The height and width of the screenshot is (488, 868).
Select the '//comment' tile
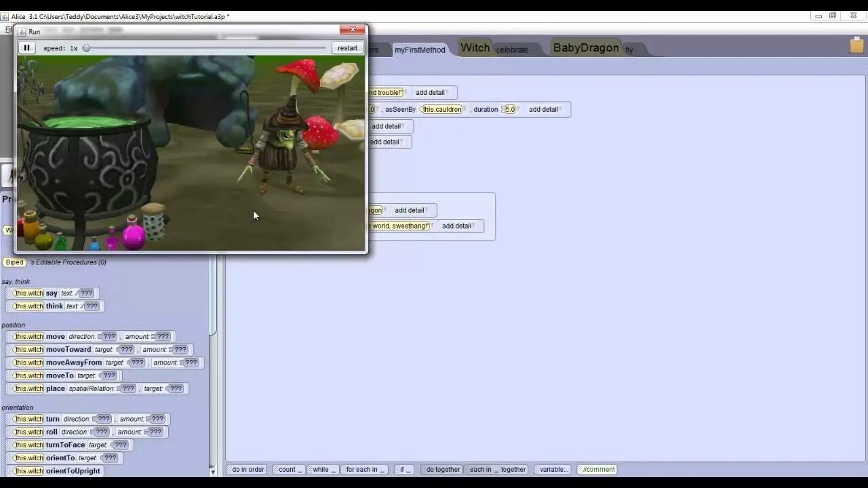[597, 470]
